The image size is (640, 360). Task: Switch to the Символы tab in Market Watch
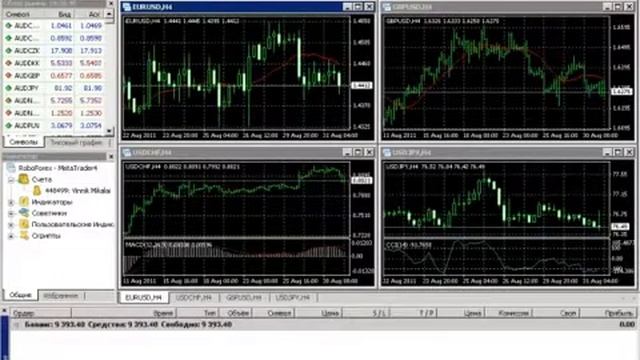click(x=23, y=142)
